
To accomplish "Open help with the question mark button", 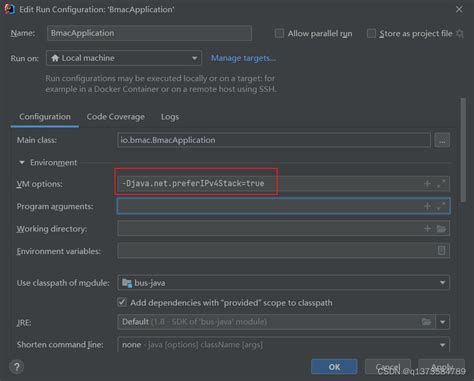I will [x=17, y=367].
